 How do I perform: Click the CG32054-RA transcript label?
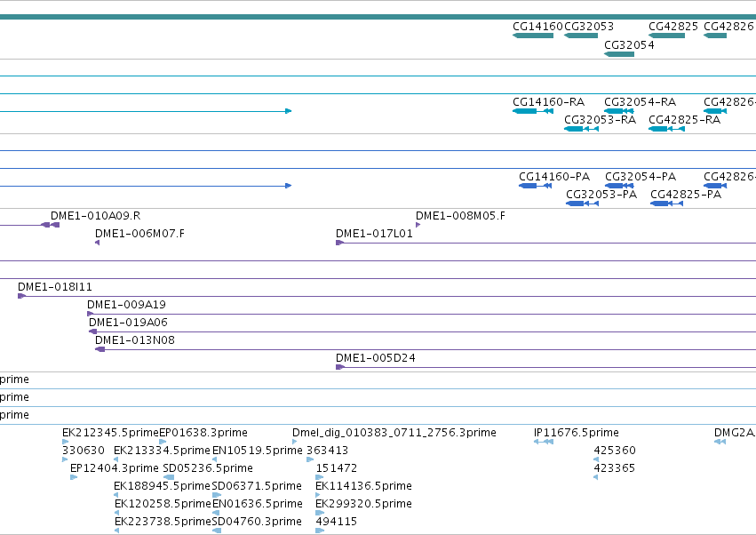[x=641, y=102]
